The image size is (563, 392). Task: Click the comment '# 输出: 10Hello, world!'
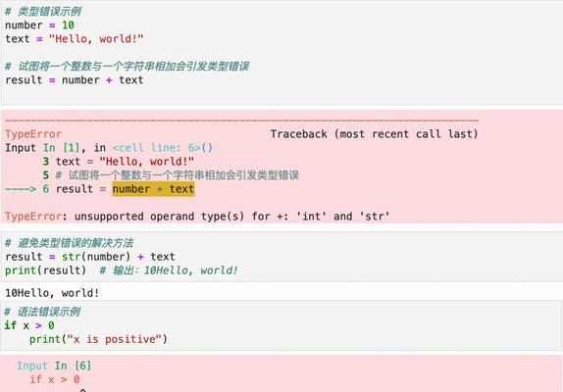pos(169,270)
